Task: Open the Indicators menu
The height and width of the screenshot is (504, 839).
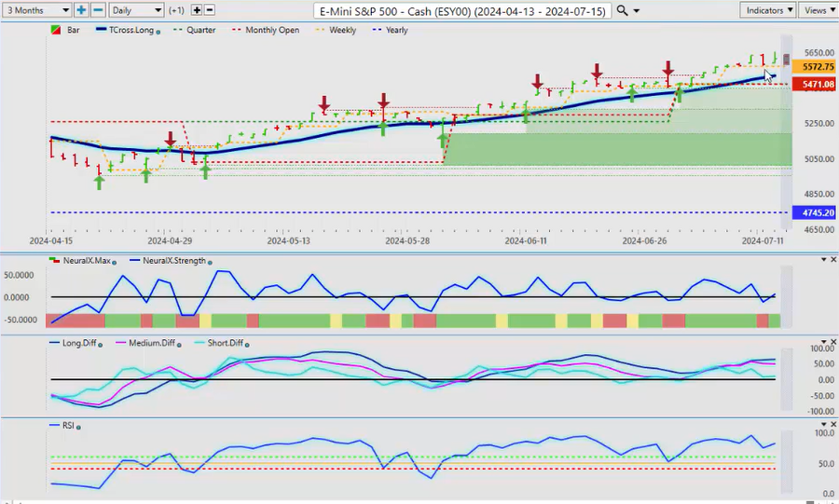Action: click(x=768, y=10)
